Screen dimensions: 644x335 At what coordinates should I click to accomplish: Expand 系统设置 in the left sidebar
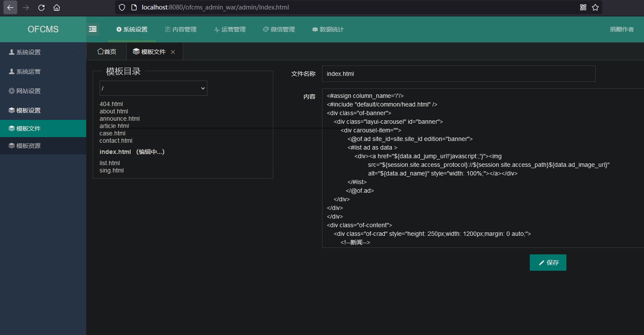43,52
